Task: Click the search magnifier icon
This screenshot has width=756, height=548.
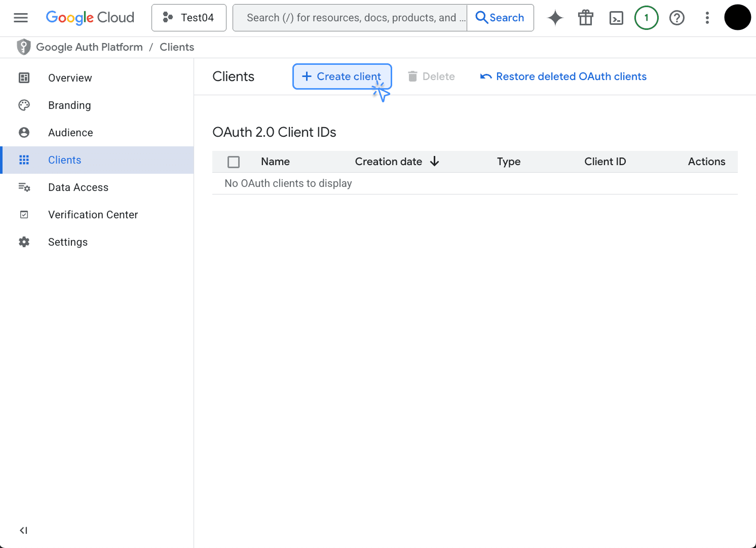Action: pyautogui.click(x=481, y=18)
